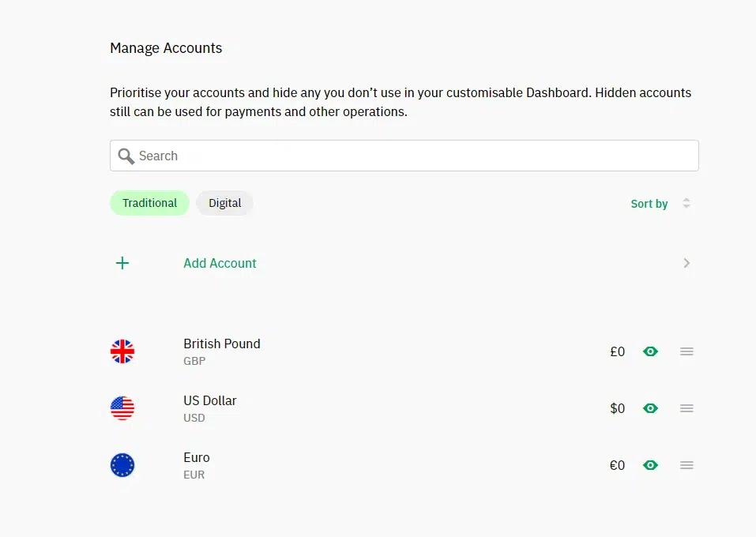The image size is (756, 537).
Task: Expand Add Account using right chevron
Action: pos(686,263)
